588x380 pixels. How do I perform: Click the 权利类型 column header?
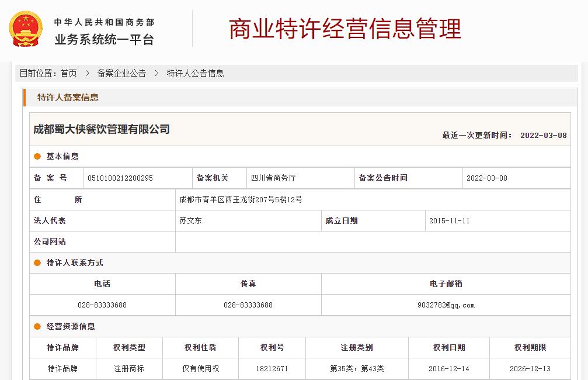[x=129, y=347]
